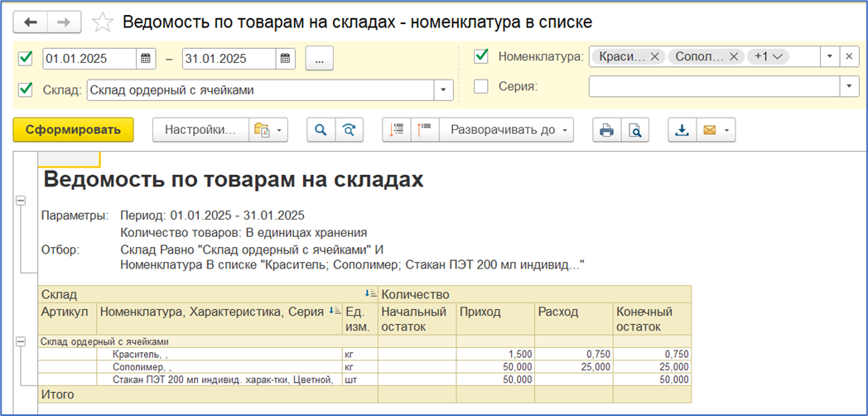Add report to favorites with star icon
Image resolution: width=868 pixels, height=416 pixels.
tap(103, 22)
